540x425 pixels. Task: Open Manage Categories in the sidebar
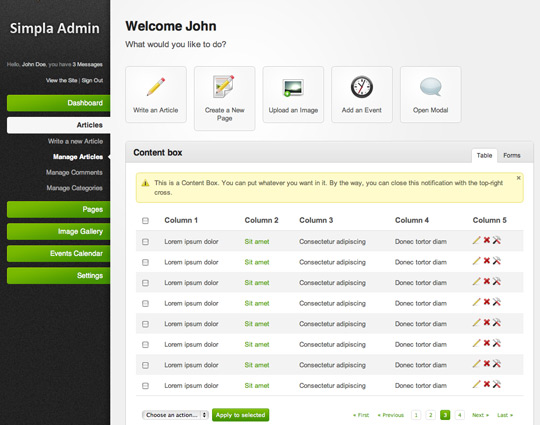[x=74, y=188]
